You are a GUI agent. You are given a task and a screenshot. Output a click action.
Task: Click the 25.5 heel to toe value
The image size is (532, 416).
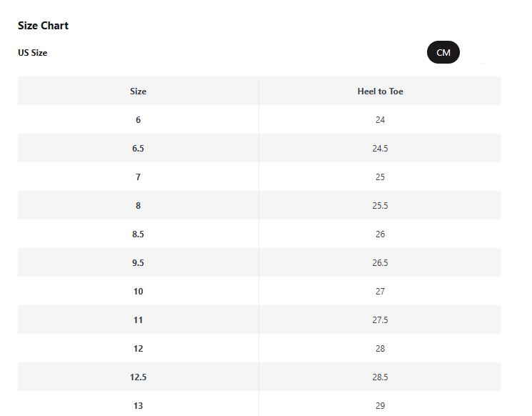(x=380, y=206)
